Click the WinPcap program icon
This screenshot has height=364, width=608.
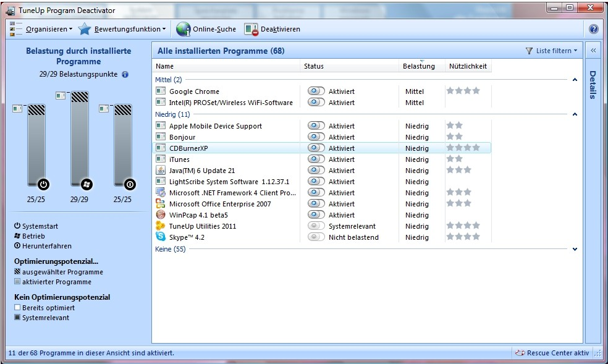(160, 215)
